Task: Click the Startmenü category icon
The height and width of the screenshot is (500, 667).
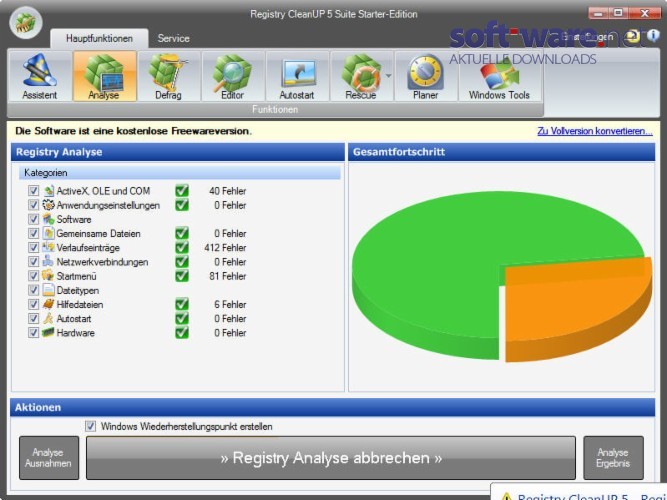Action: (x=48, y=276)
